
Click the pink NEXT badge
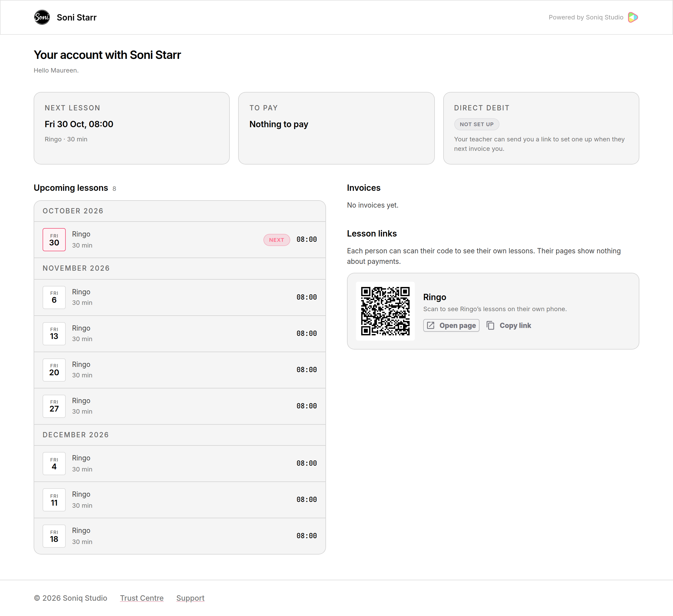(276, 240)
